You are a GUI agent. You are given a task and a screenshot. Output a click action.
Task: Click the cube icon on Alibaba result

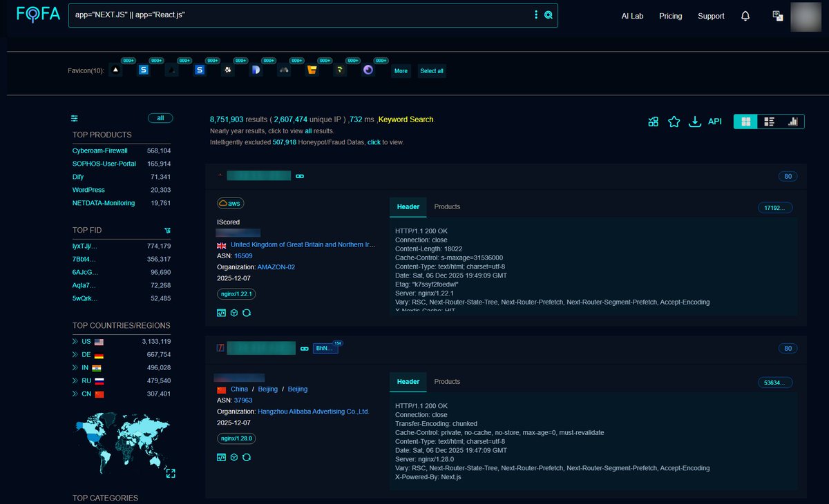pos(234,457)
